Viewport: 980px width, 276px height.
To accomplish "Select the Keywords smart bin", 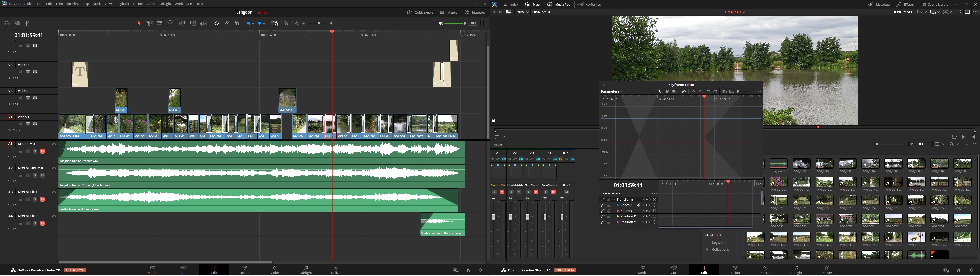I will (x=719, y=243).
